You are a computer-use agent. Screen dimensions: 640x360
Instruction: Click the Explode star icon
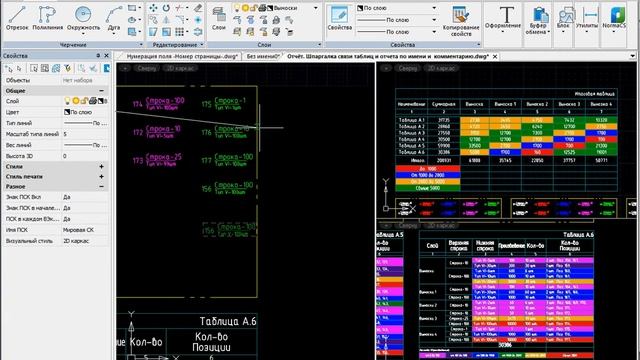198,20
